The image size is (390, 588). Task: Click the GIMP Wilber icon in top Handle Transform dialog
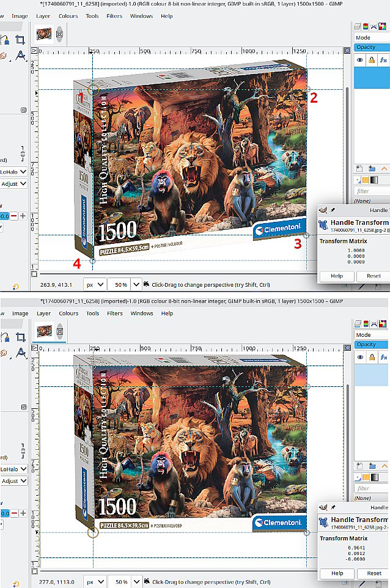[323, 210]
